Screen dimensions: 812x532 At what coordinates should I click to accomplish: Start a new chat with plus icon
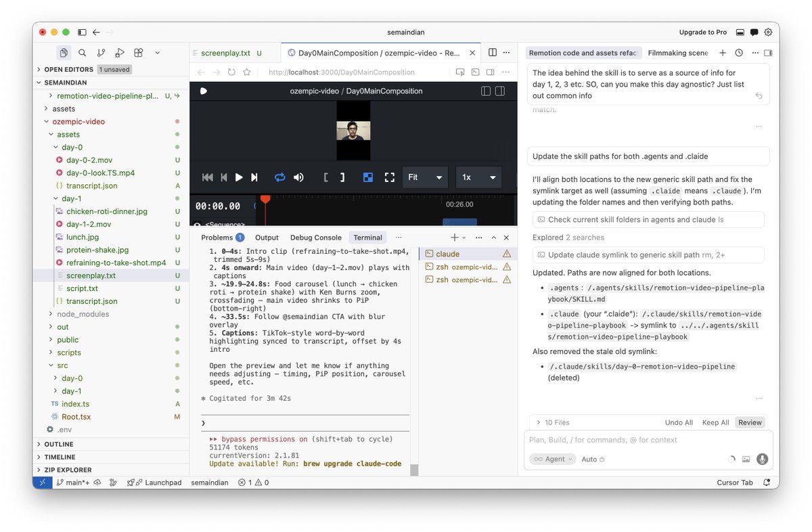(723, 53)
